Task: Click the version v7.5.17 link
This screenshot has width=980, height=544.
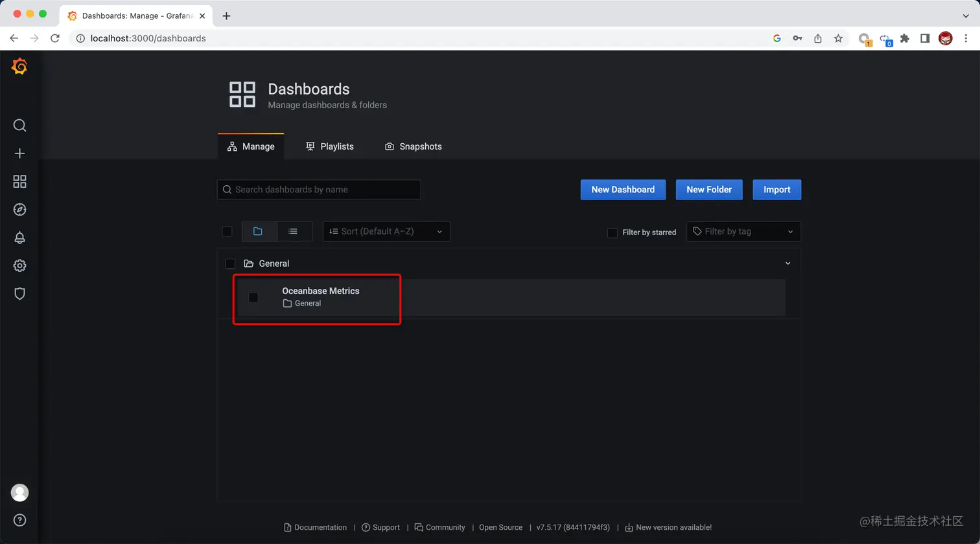Action: pyautogui.click(x=573, y=527)
